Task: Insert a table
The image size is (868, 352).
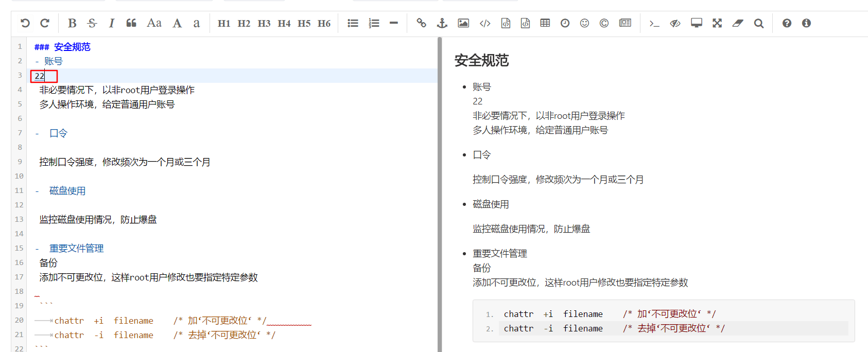Action: click(x=545, y=23)
